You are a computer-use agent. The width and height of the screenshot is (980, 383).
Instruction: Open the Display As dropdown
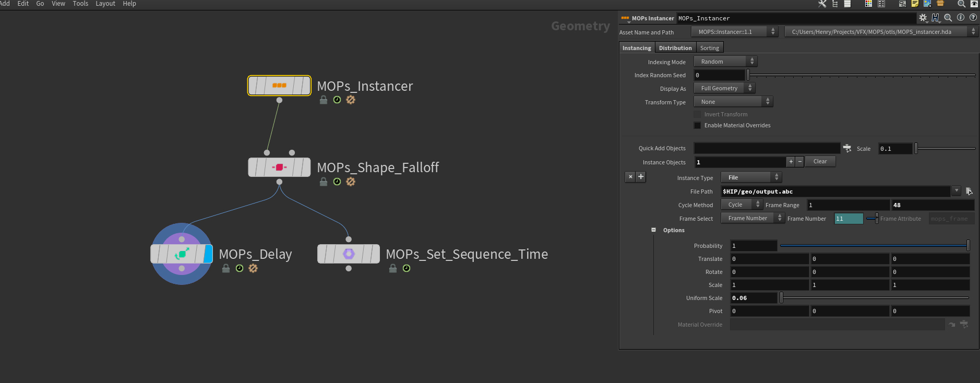pos(724,88)
